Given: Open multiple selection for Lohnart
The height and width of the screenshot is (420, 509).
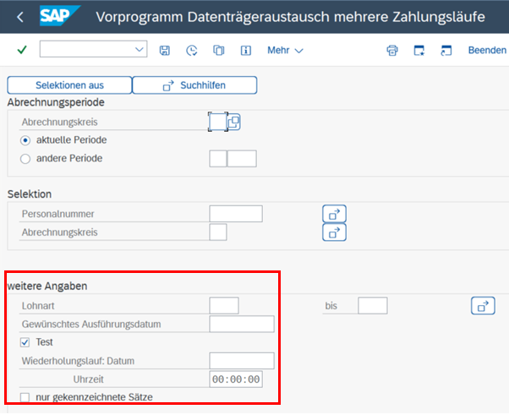Looking at the screenshot, I should [482, 305].
